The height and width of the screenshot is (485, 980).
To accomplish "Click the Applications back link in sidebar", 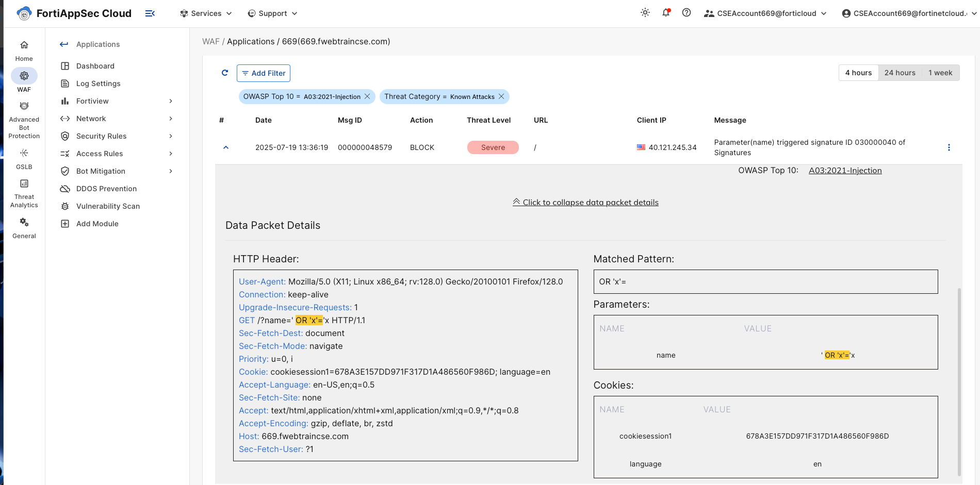I will tap(98, 44).
